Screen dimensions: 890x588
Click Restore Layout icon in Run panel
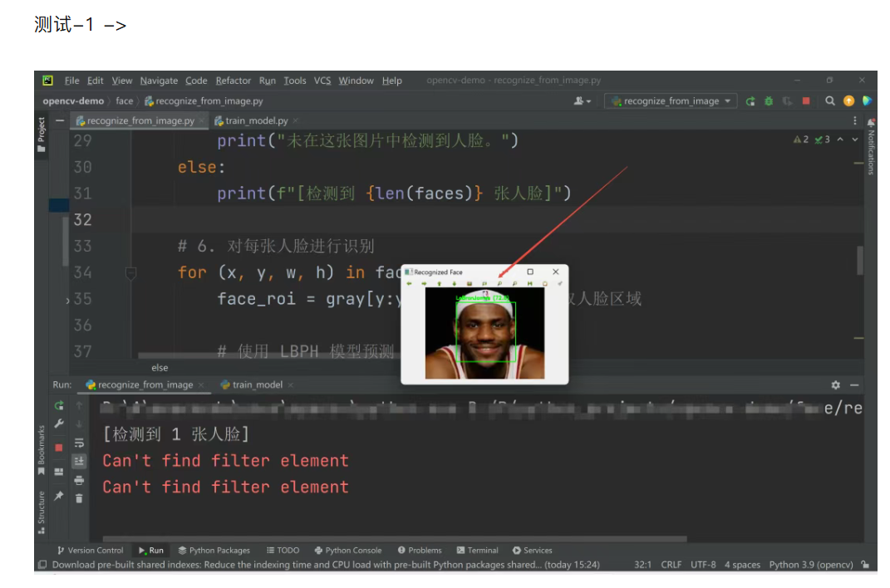click(59, 472)
